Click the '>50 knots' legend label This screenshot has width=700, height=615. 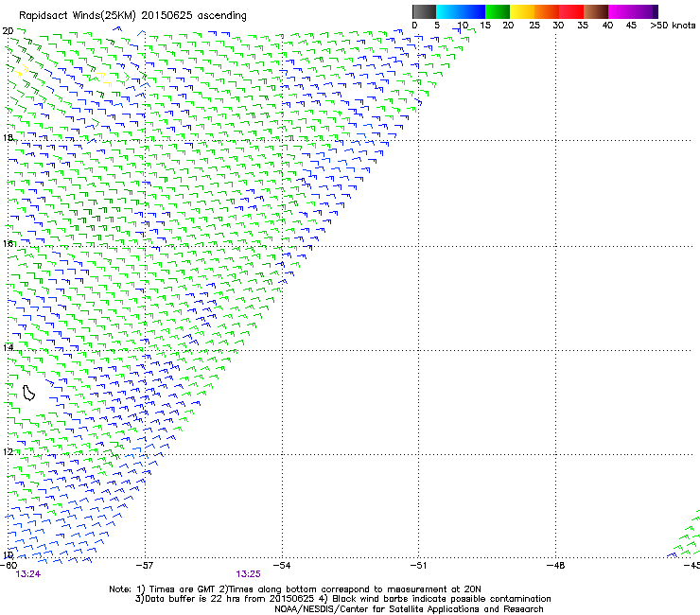(x=673, y=26)
